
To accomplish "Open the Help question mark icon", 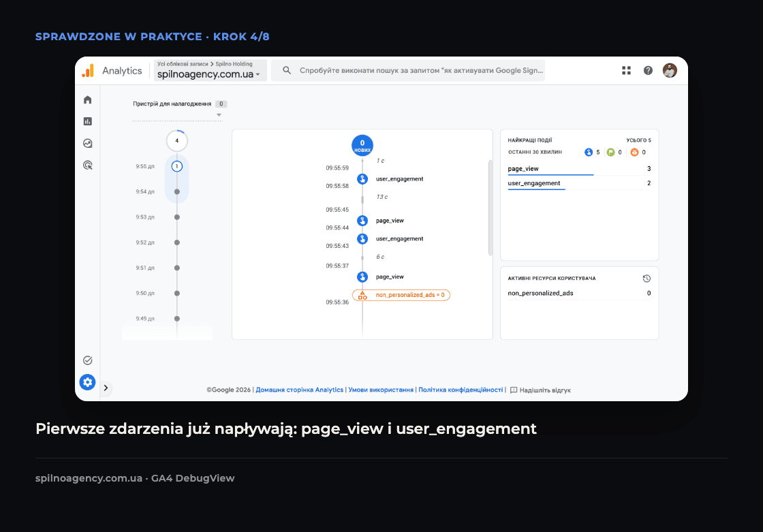I will [648, 71].
